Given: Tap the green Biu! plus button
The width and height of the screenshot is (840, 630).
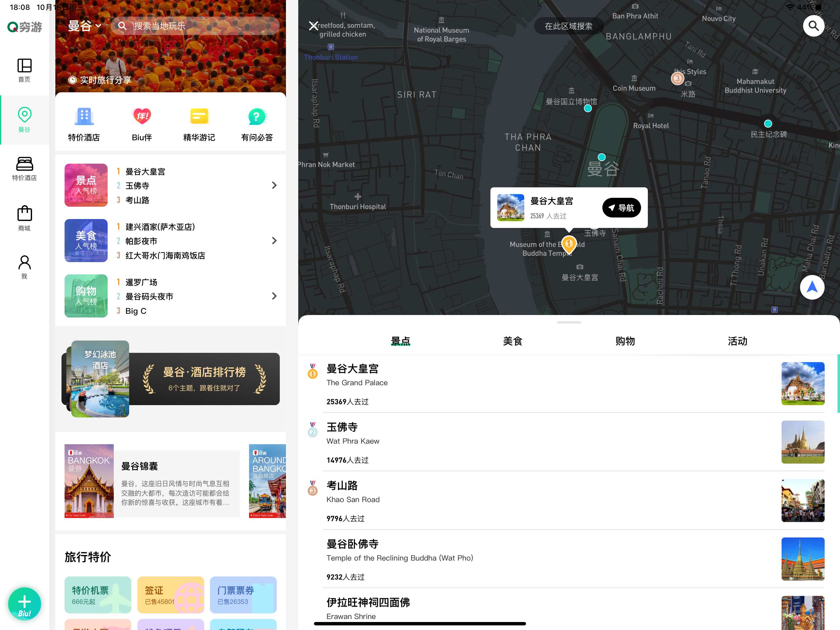Looking at the screenshot, I should (24, 604).
